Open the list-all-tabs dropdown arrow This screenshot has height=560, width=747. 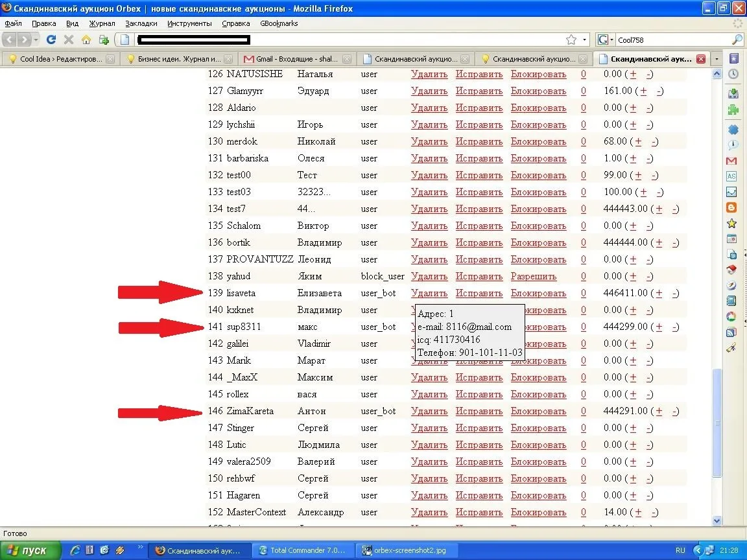point(717,59)
